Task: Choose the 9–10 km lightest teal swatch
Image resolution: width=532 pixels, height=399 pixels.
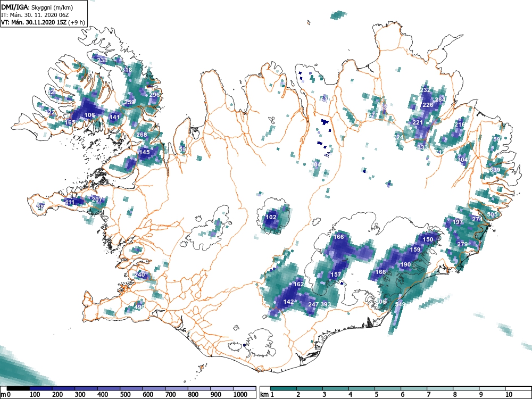Action: [492, 388]
